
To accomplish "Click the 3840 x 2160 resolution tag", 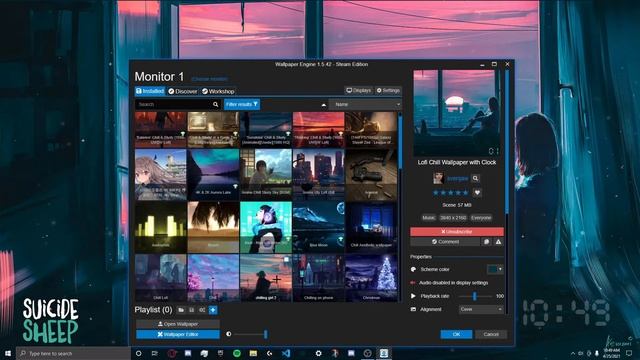I will (x=453, y=218).
